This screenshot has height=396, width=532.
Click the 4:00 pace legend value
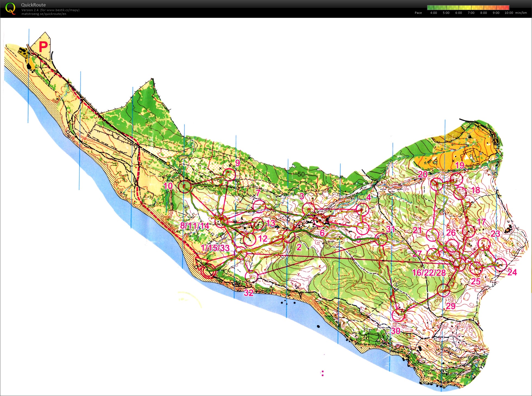pyautogui.click(x=433, y=13)
